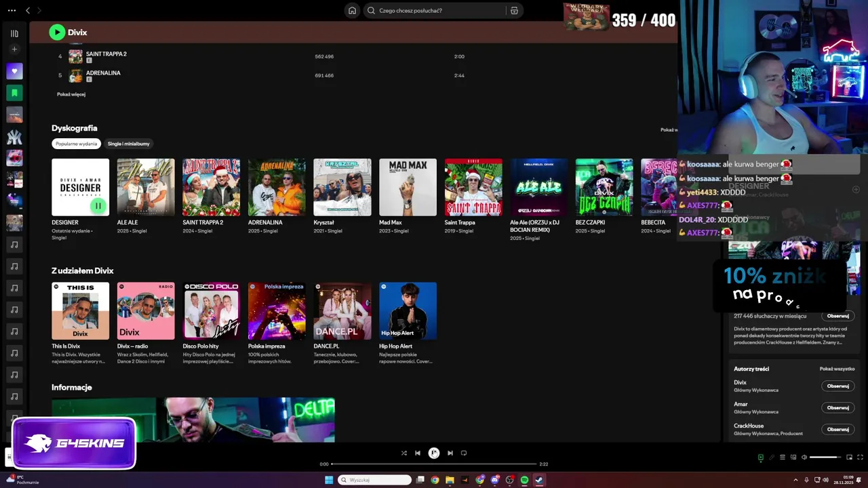This screenshot has width=868, height=488.
Task: Open the Browse icon in search bar
Action: click(514, 10)
